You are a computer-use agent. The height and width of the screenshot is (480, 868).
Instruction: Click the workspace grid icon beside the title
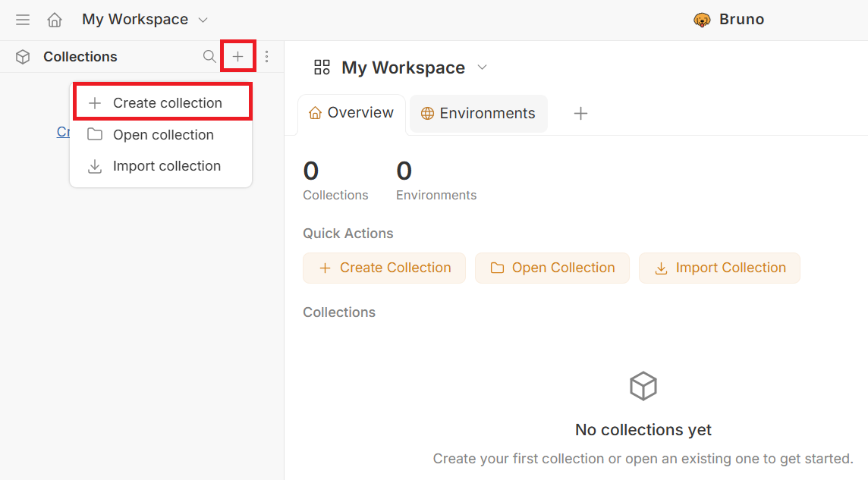click(322, 67)
